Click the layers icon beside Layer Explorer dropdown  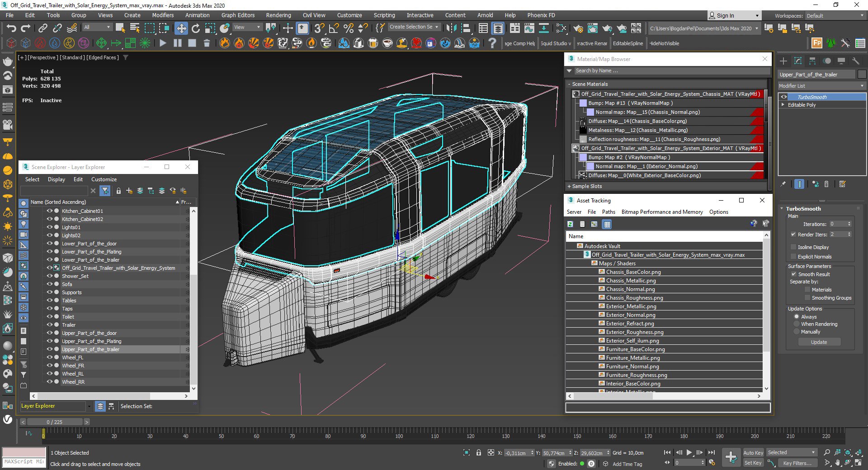point(100,406)
